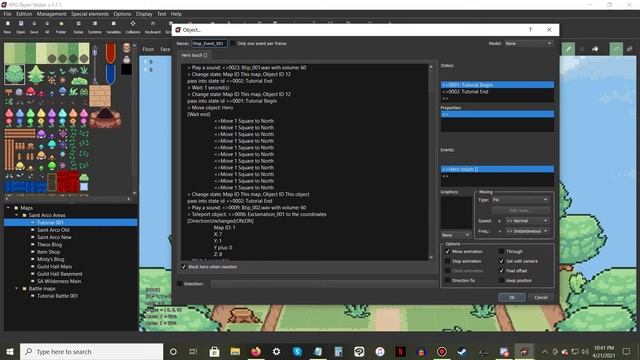640x360 pixels.
Task: Enable Stop animation option
Action: coord(447,261)
